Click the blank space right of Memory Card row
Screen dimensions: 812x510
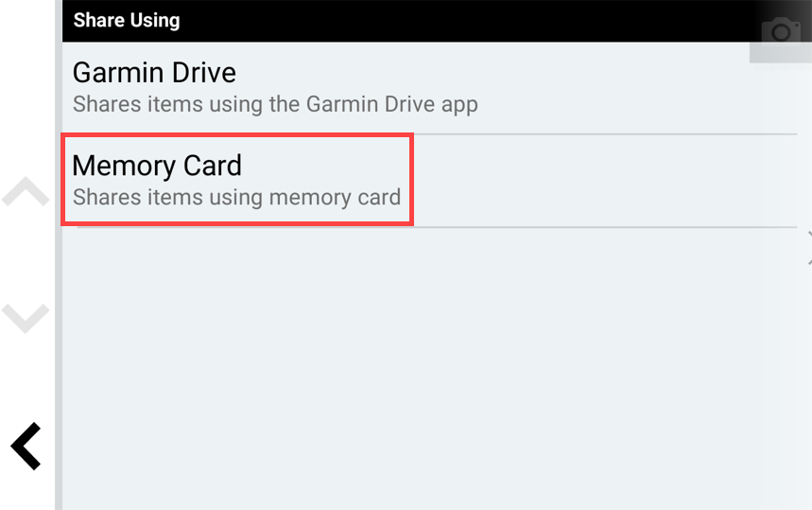coord(605,181)
